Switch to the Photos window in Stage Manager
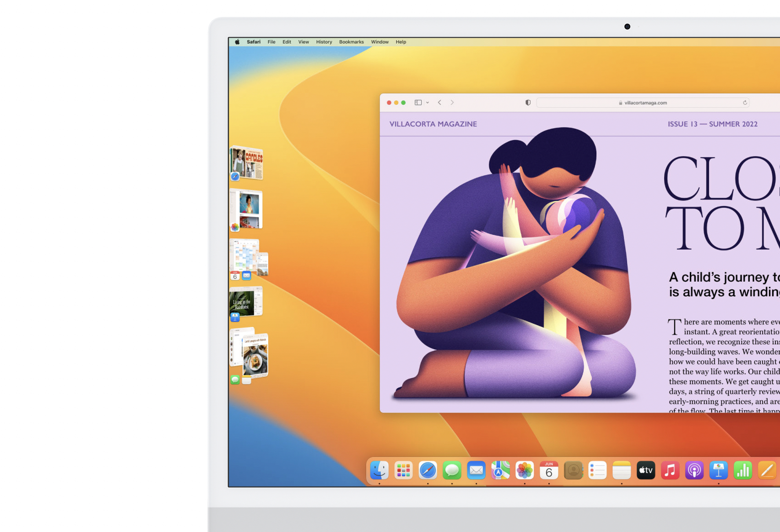The width and height of the screenshot is (780, 532). coord(247,210)
